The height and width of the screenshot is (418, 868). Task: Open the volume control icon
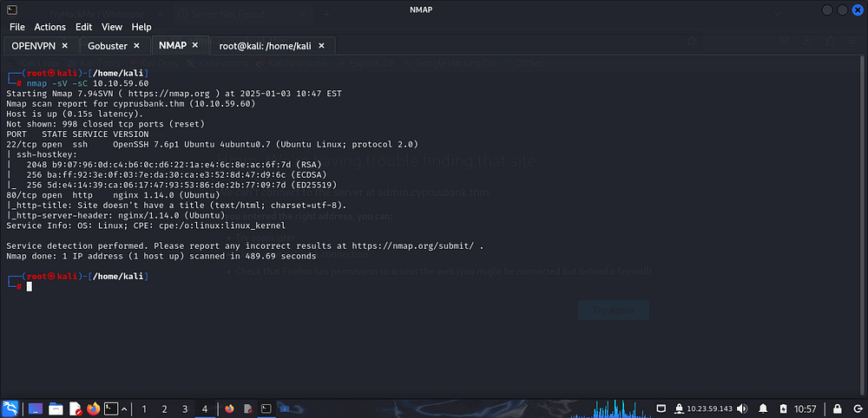pyautogui.click(x=742, y=408)
